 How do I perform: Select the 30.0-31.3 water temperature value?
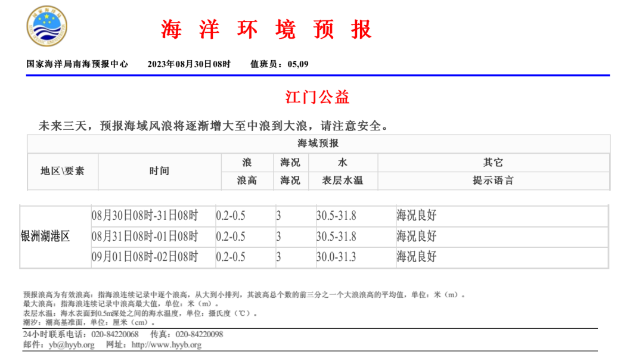tap(336, 257)
